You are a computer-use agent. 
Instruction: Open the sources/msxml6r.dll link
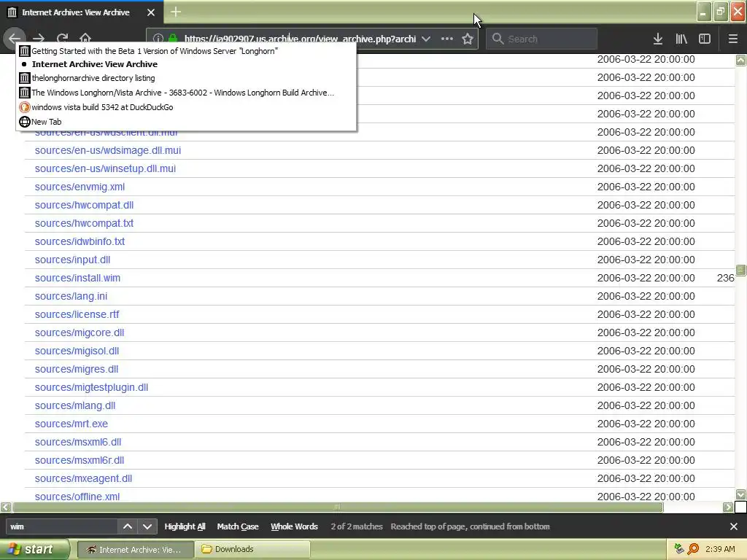[79, 461]
